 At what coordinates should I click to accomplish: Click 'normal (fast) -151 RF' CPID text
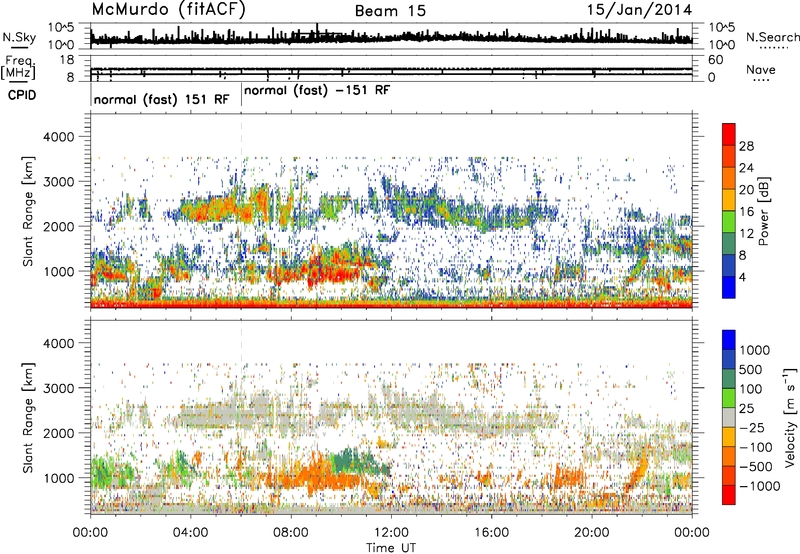[317, 90]
